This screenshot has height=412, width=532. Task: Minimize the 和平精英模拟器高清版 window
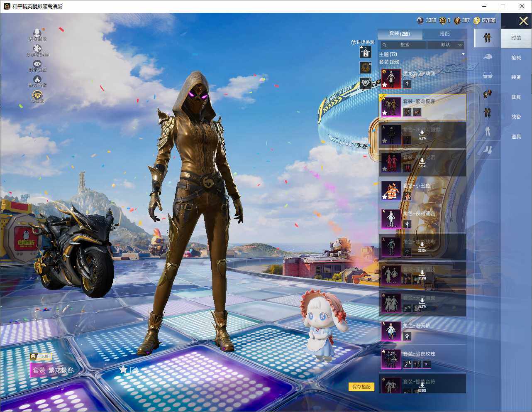pos(484,6)
